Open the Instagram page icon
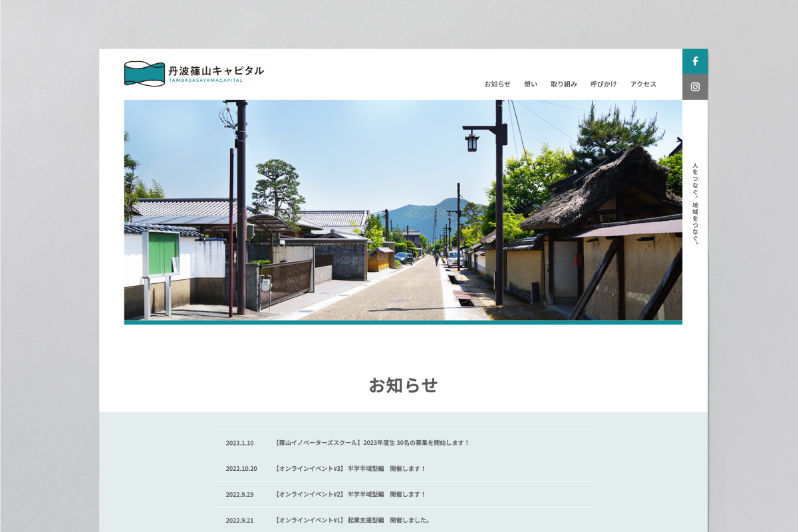Screen dimensions: 798x532 pyautogui.click(x=695, y=87)
